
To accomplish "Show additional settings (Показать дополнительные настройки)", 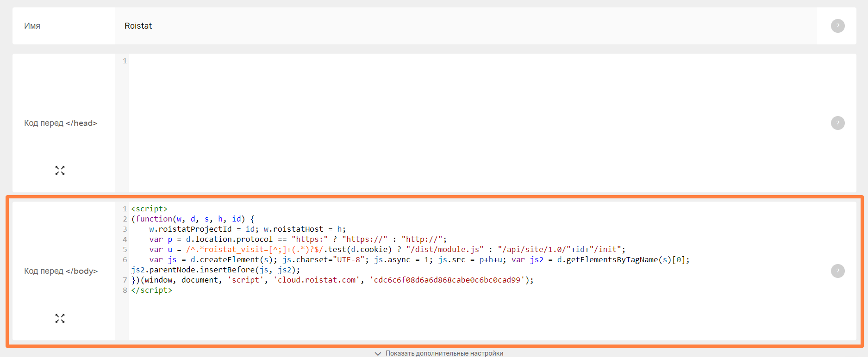I will coord(439,353).
